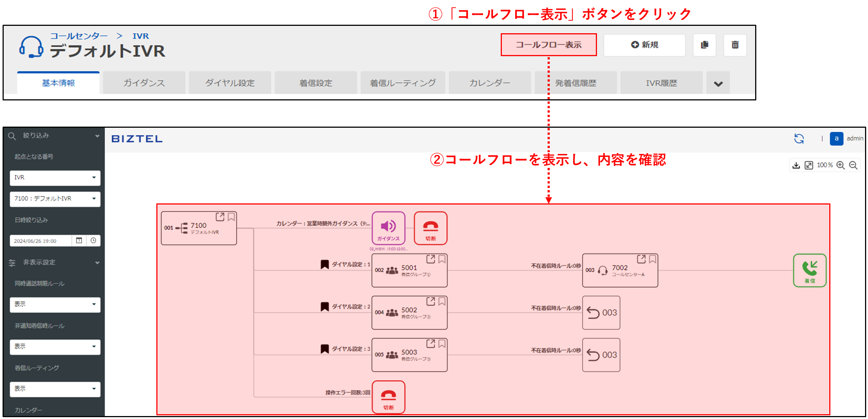Click the trash delete icon button

tap(735, 45)
